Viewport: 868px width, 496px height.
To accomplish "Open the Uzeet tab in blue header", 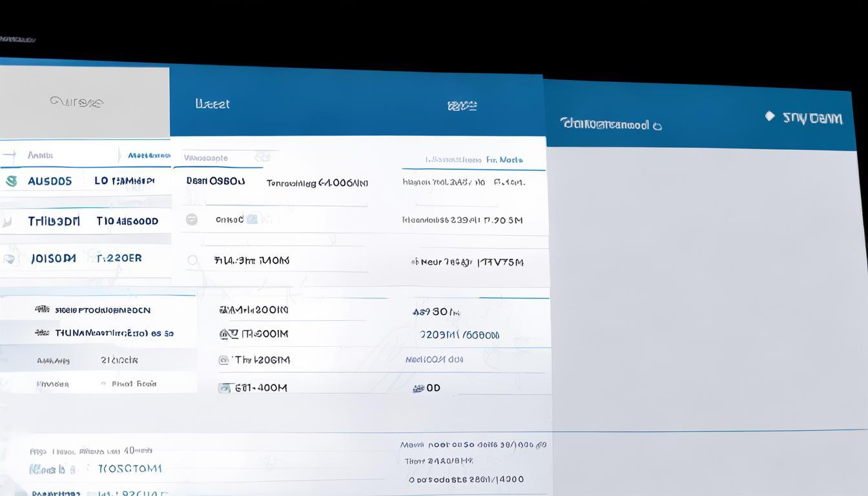I will (x=212, y=104).
